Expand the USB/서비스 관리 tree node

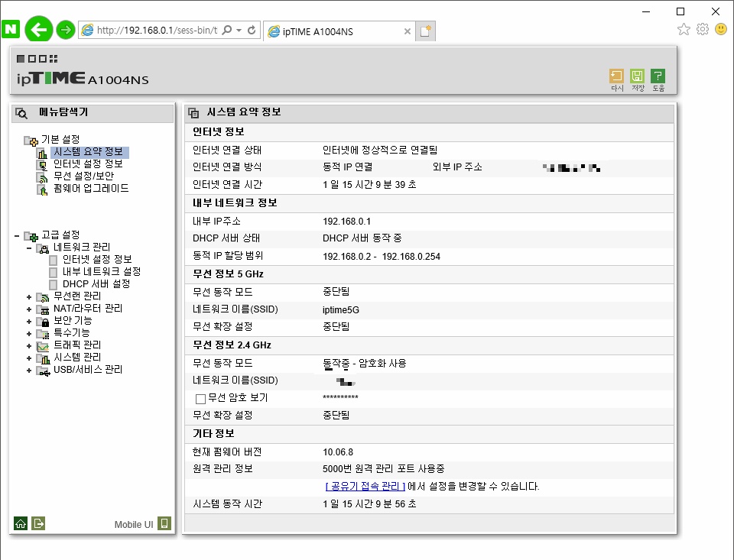point(29,371)
